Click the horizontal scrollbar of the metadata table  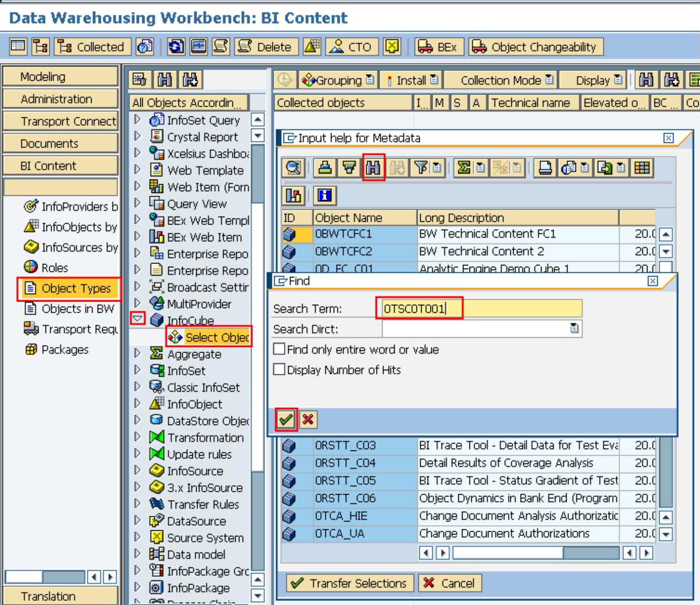(536, 552)
